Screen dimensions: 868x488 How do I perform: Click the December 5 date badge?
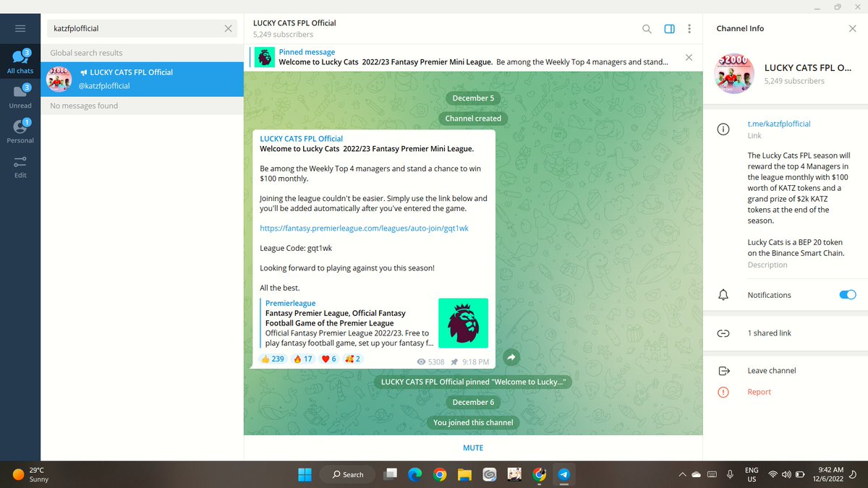(473, 98)
